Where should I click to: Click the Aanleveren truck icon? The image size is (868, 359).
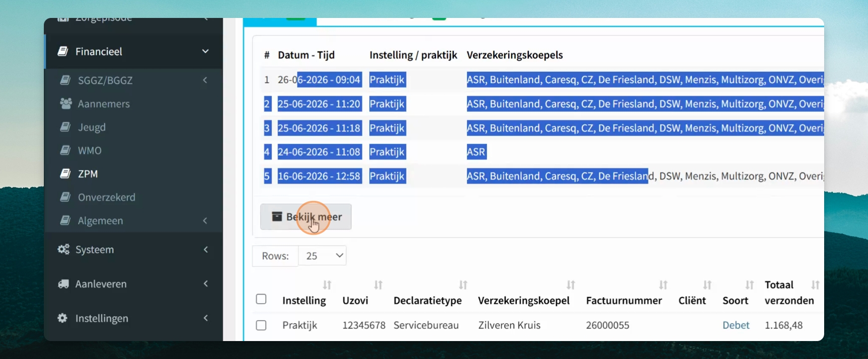pyautogui.click(x=63, y=284)
